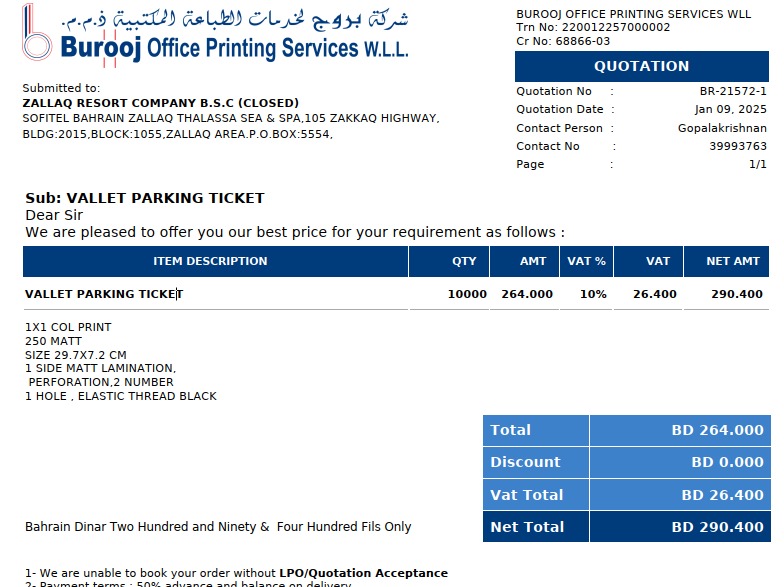Click the contact number 39993763
The height and width of the screenshot is (587, 784).
coord(738,146)
